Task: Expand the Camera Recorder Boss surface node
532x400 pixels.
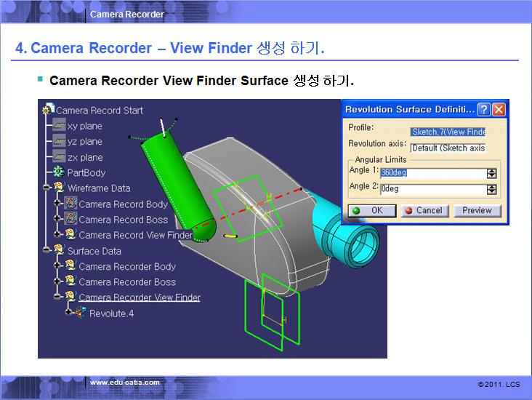Action: tap(58, 282)
